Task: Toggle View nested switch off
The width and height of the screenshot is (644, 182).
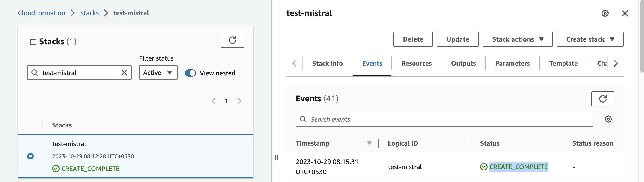Action: pos(190,73)
